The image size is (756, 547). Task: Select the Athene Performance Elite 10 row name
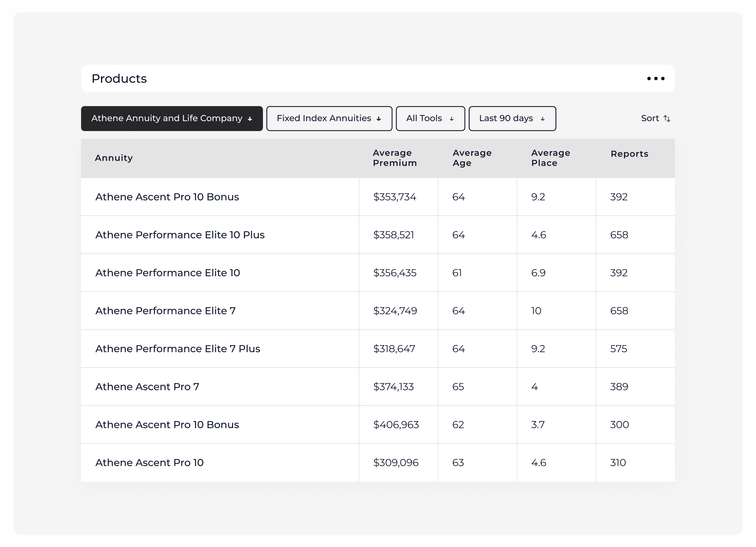(x=168, y=273)
